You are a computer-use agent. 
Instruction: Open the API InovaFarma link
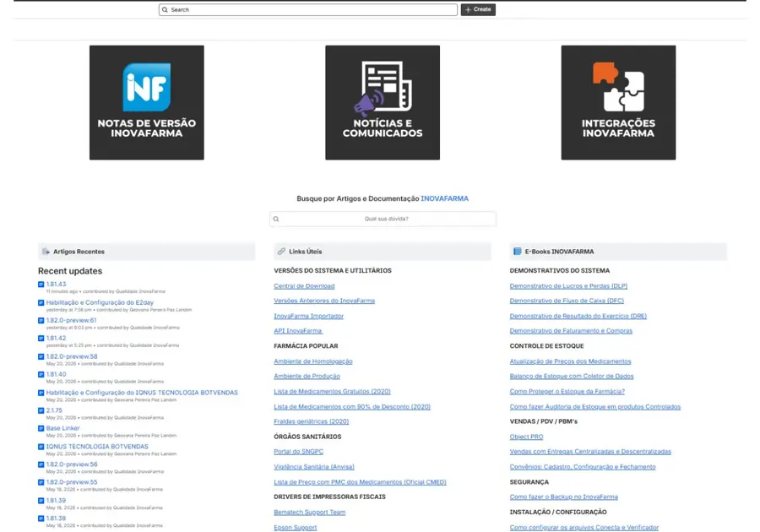pos(298,331)
